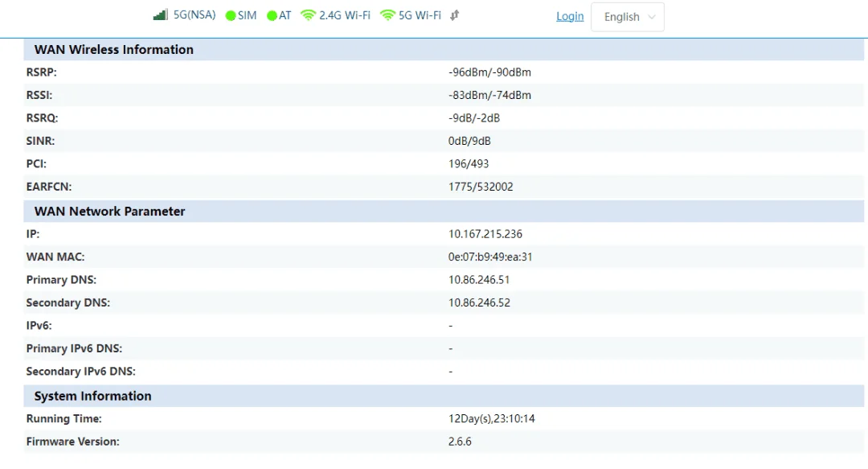Image resolution: width=868 pixels, height=469 pixels.
Task: Click the IP: row label
Action: tap(33, 234)
